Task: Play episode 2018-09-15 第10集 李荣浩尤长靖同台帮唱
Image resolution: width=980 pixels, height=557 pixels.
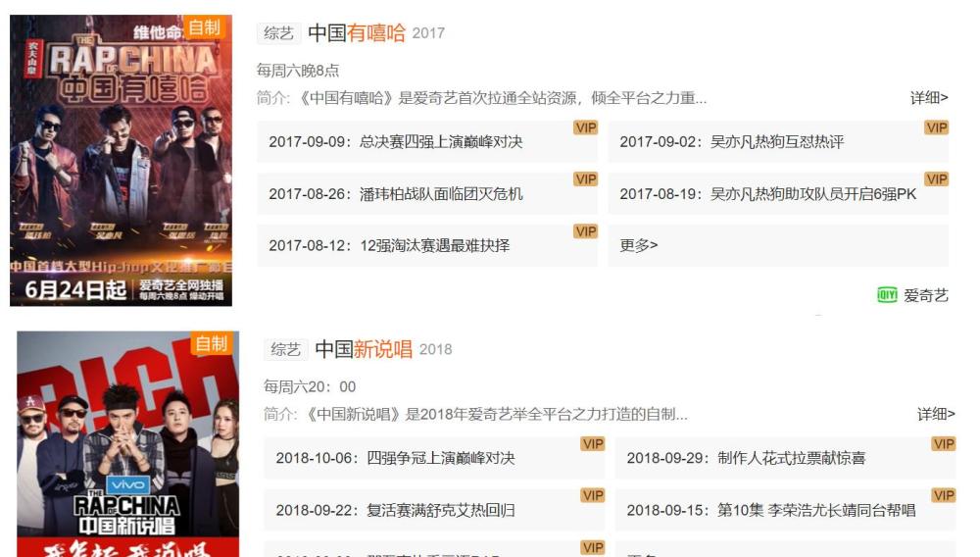Action: coord(785,510)
